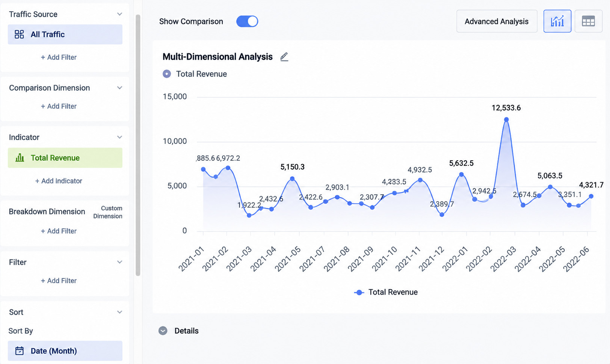Click Add Filter under Breakdown Dimension
Viewport: 610px width, 364px height.
(59, 231)
